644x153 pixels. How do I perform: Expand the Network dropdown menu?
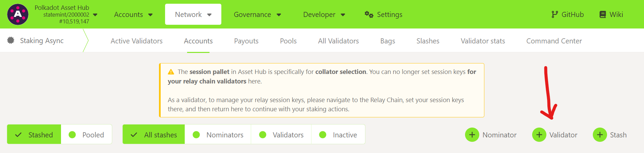point(193,14)
